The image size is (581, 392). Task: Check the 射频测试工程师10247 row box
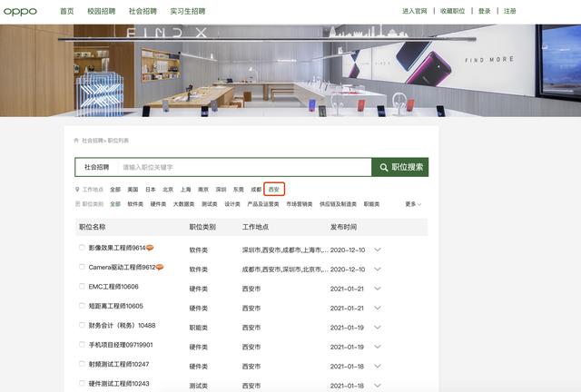(x=82, y=364)
